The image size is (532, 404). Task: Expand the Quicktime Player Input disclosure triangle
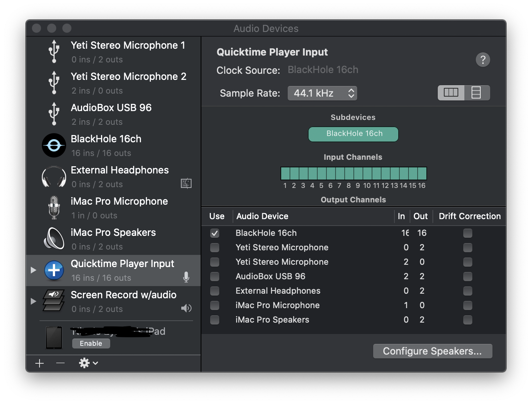point(33,270)
